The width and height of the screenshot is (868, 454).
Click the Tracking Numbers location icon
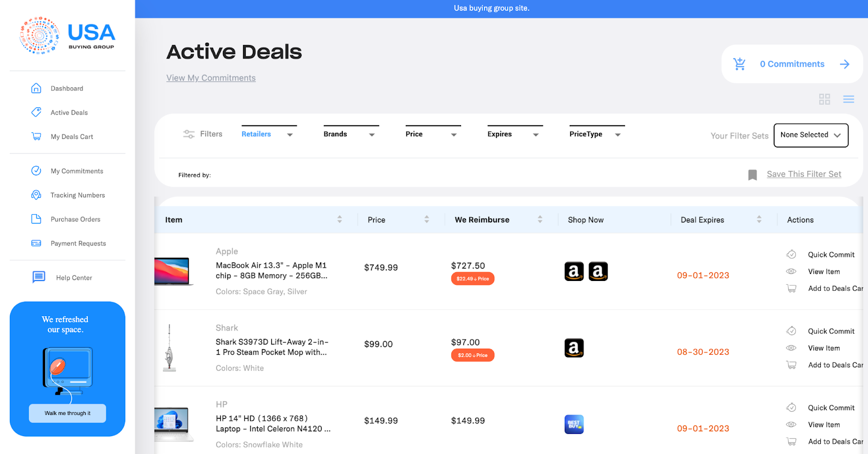point(36,195)
